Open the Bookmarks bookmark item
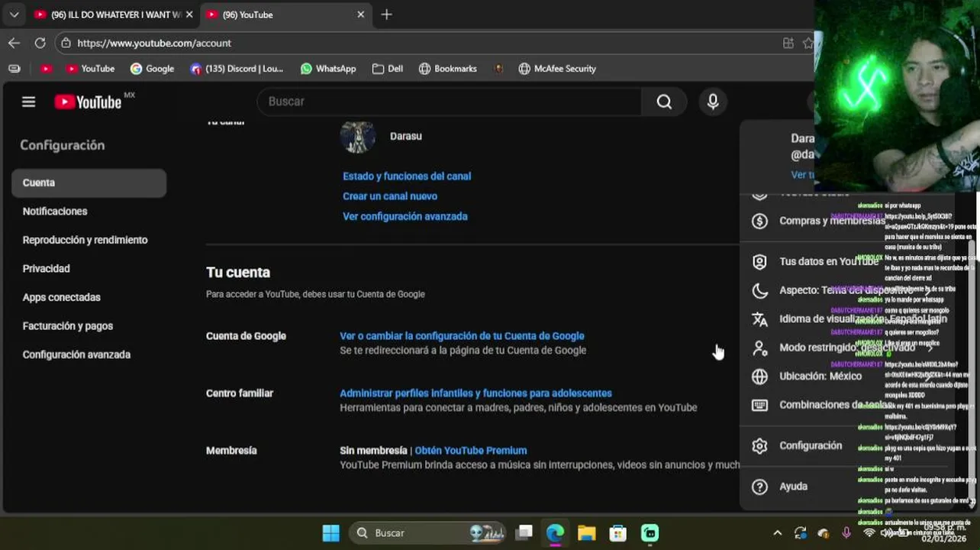The image size is (980, 550). tap(447, 69)
